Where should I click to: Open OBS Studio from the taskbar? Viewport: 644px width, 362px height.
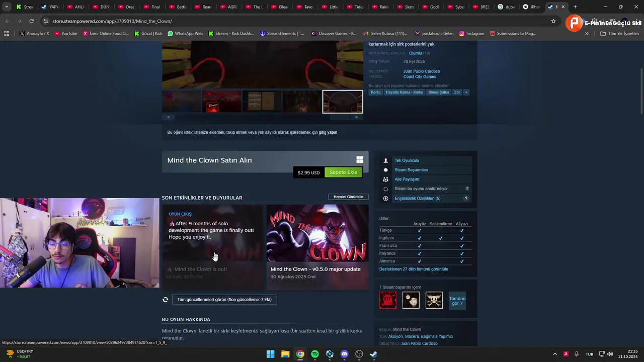359,354
